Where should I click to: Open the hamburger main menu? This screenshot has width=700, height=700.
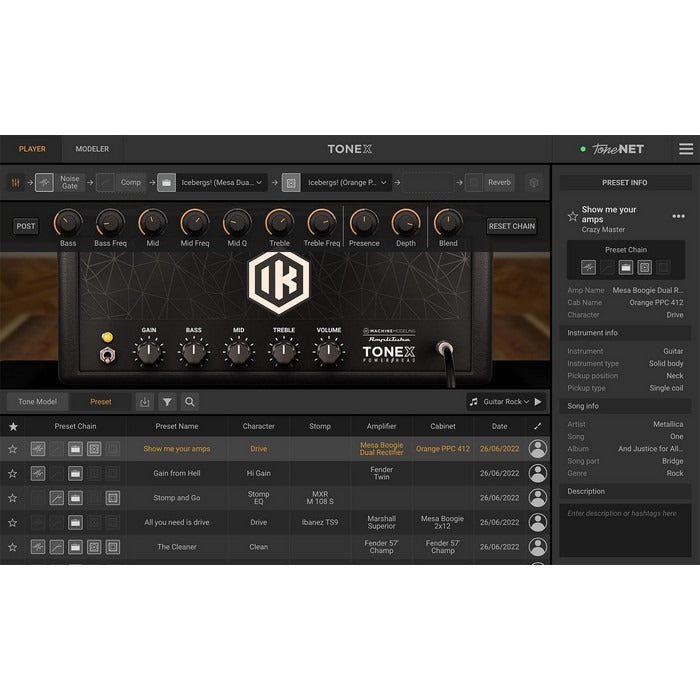[x=686, y=149]
